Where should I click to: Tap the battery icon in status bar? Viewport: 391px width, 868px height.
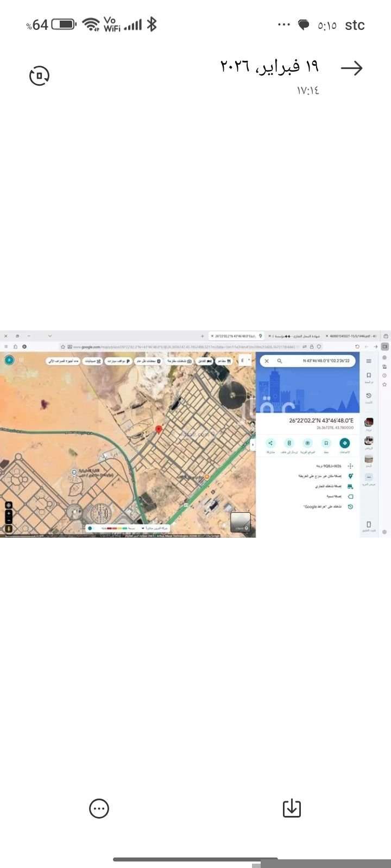tap(64, 24)
